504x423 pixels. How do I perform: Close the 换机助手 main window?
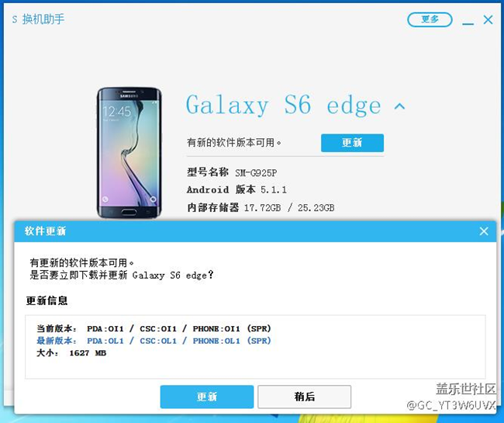click(488, 19)
